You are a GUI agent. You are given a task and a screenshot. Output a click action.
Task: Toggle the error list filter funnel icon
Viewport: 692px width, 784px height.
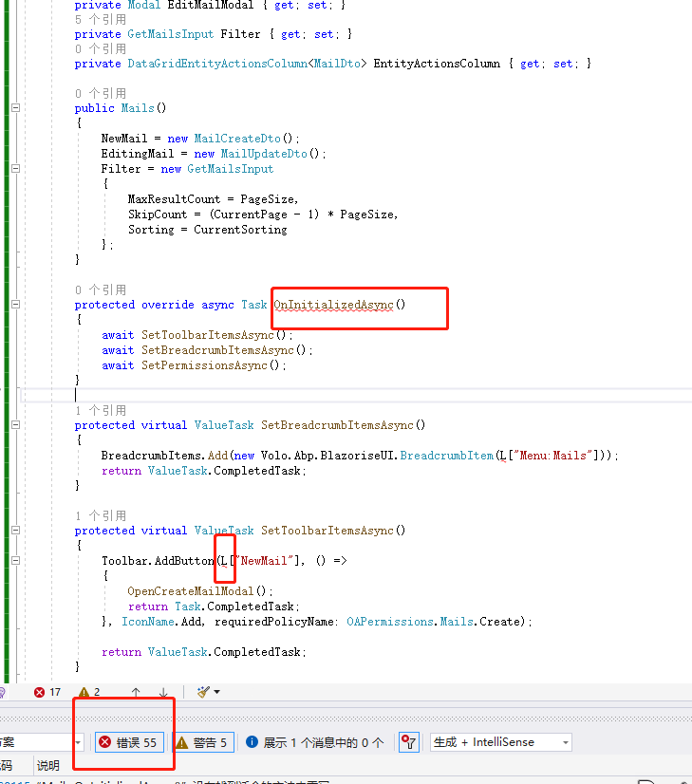[409, 742]
